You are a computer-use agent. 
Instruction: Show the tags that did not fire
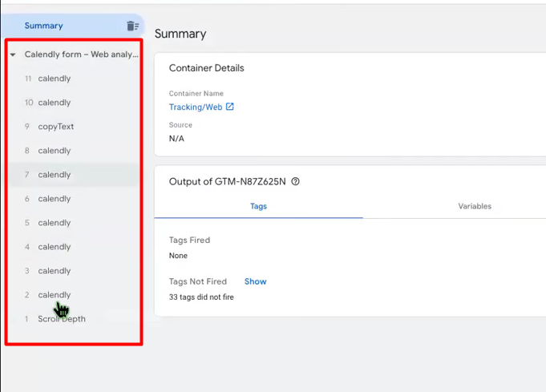(255, 281)
